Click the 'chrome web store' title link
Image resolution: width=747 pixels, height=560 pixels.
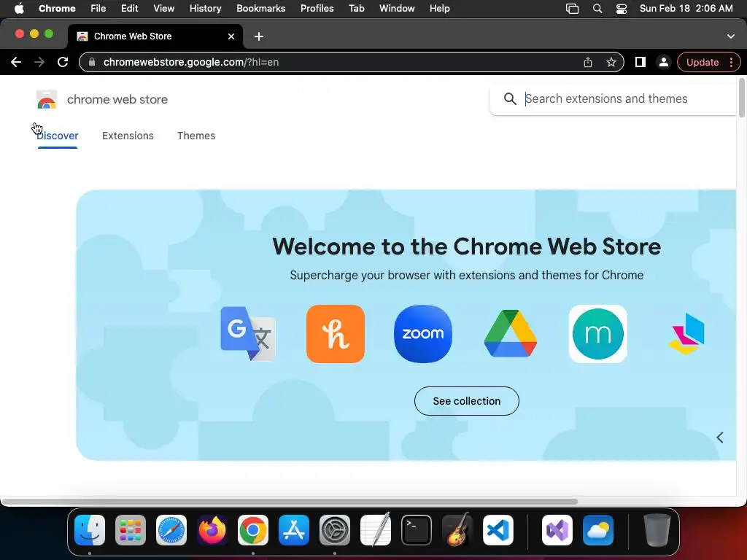tap(117, 99)
